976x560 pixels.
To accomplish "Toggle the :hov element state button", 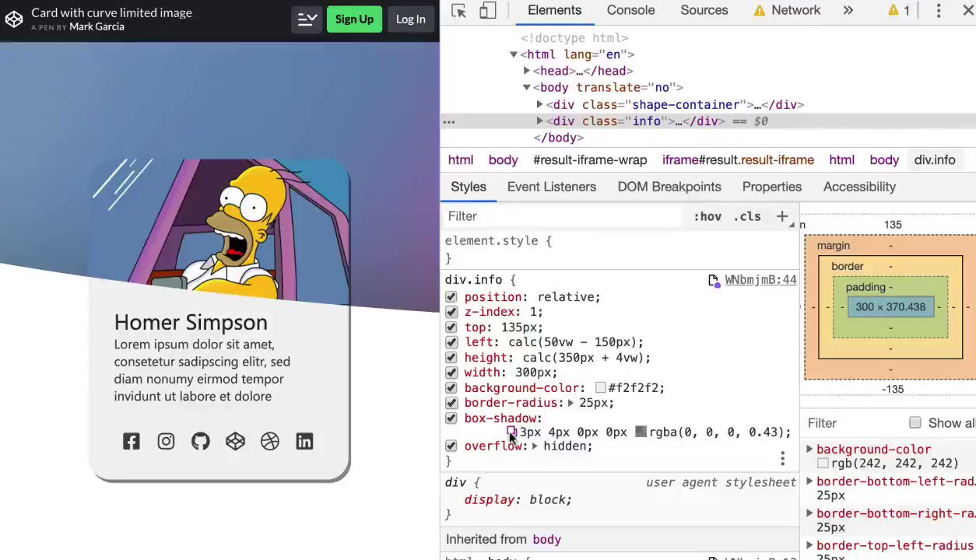I will coord(707,216).
